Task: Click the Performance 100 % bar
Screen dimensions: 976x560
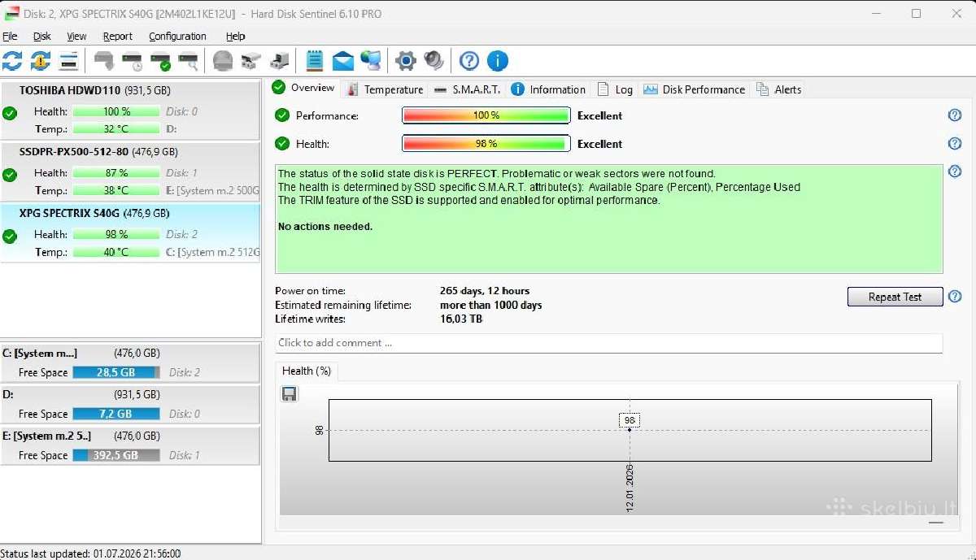Action: click(x=486, y=115)
